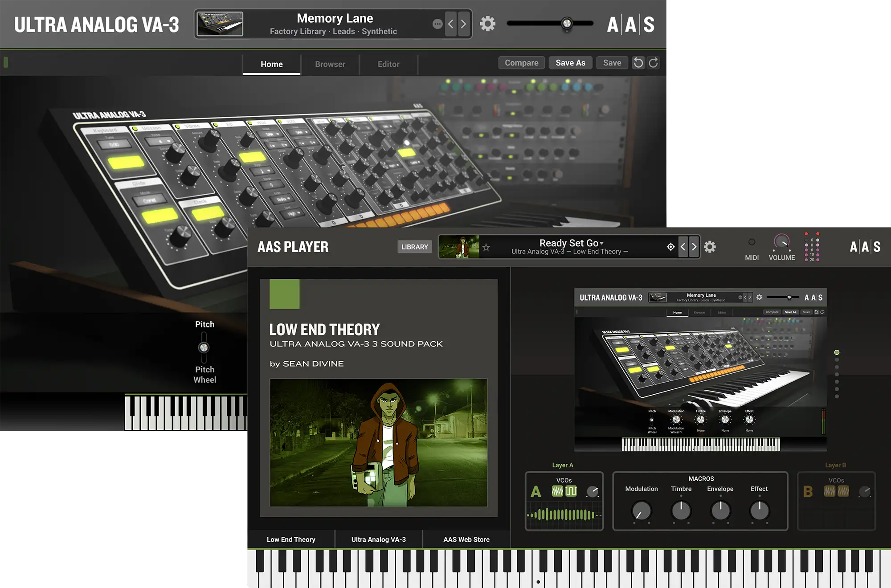Click locate preset target icon in AAS Player
The height and width of the screenshot is (588, 891).
click(x=670, y=247)
